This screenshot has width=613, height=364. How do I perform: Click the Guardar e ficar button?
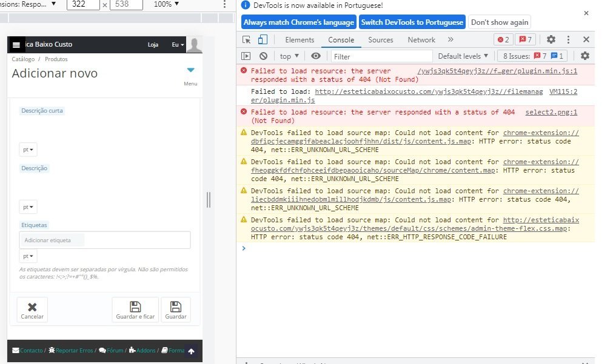135,310
